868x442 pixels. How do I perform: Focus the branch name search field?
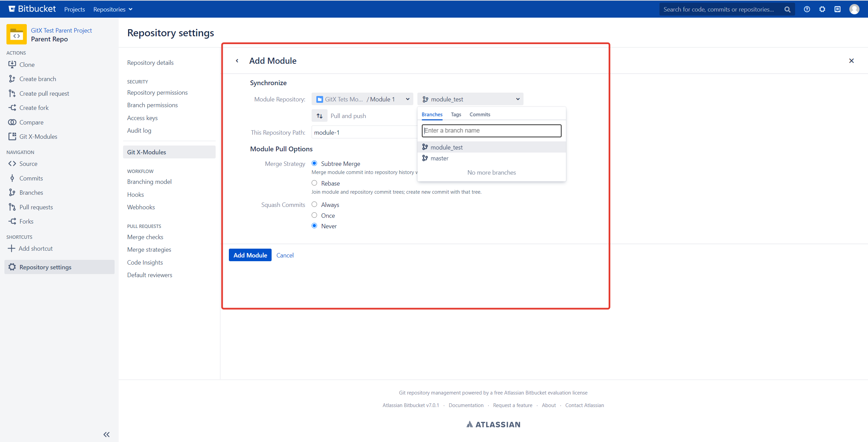click(x=491, y=131)
